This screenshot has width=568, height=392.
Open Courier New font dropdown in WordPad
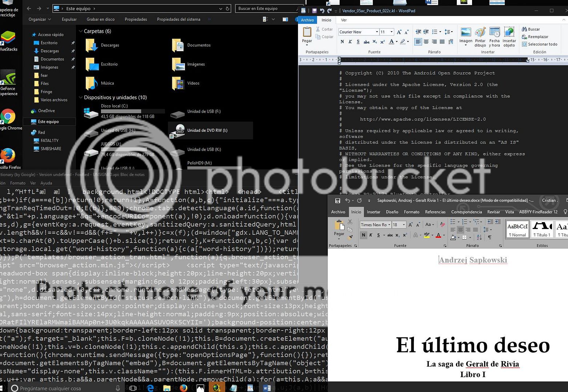(x=377, y=32)
